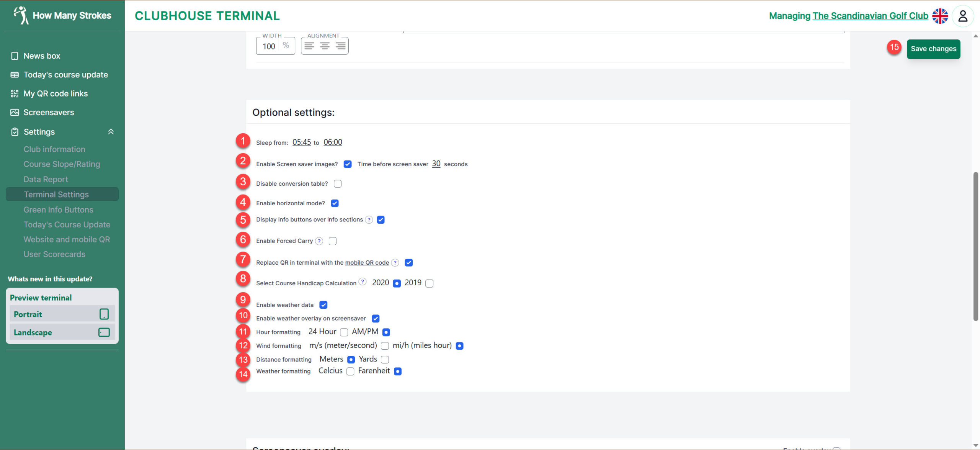The image size is (980, 450).
Task: Click Whats new in this update
Action: pyautogui.click(x=50, y=279)
